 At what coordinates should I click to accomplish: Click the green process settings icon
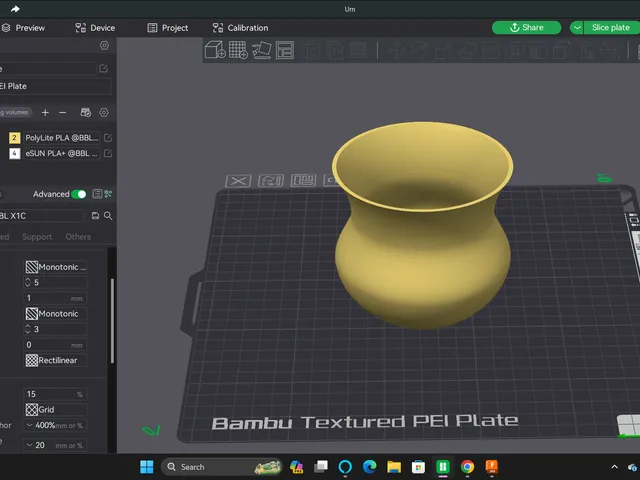point(108,194)
